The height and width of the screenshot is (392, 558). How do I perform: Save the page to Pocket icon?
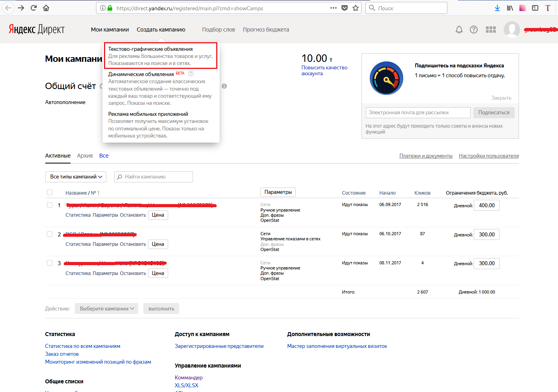click(345, 8)
